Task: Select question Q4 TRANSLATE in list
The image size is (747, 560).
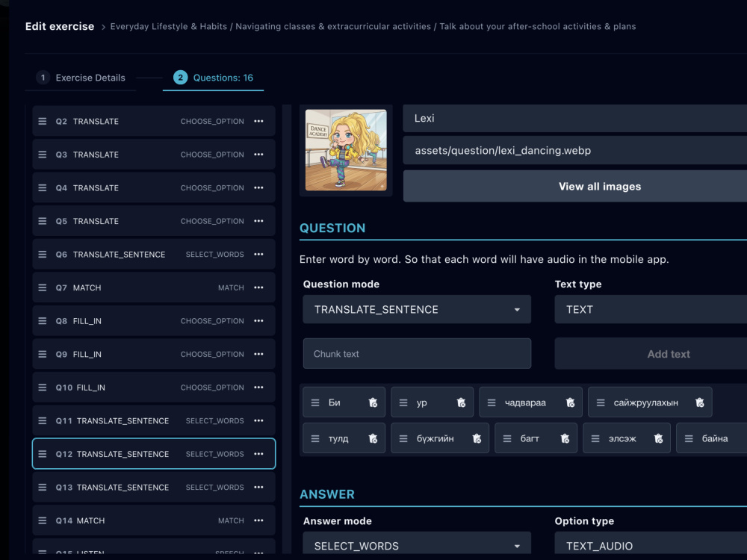Action: point(154,188)
